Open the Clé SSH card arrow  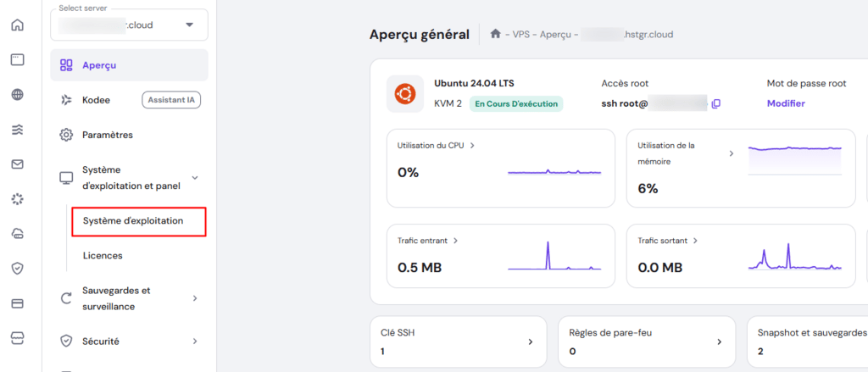[x=531, y=342]
